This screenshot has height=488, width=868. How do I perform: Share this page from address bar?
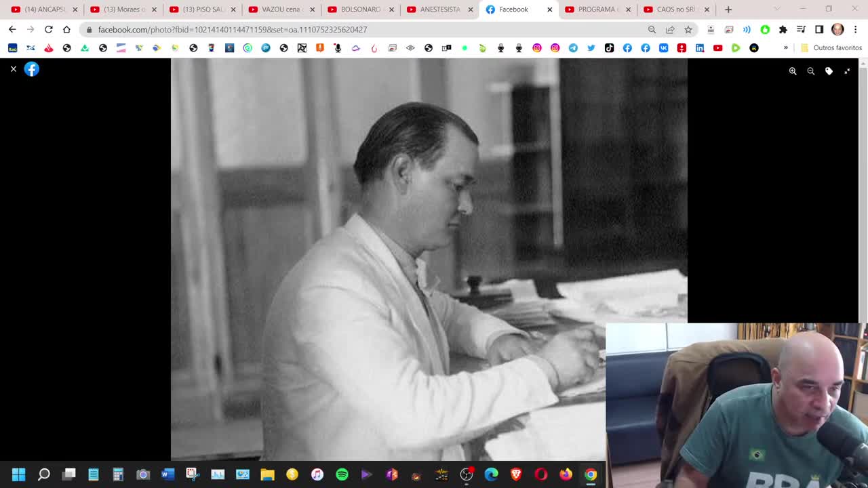click(670, 30)
